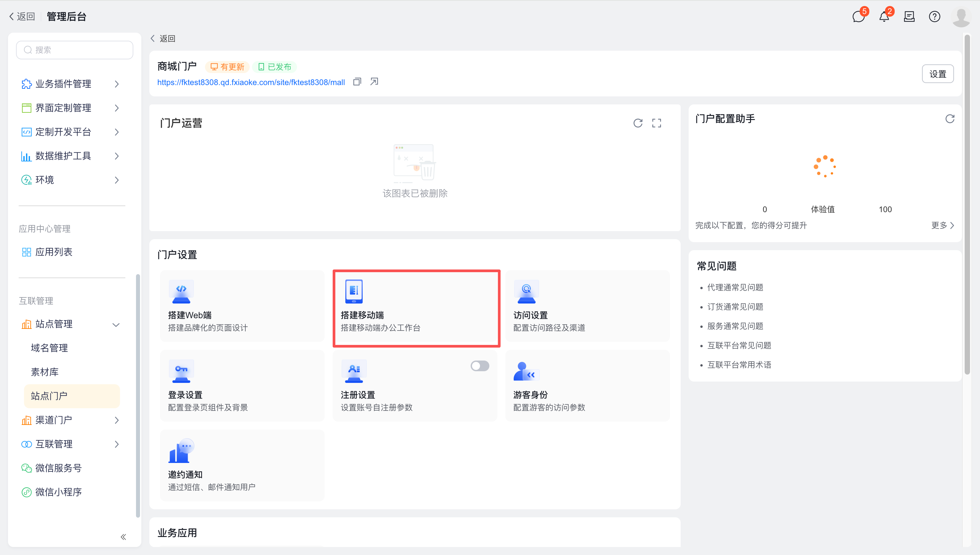
Task: Click the 设置 button
Action: click(937, 74)
